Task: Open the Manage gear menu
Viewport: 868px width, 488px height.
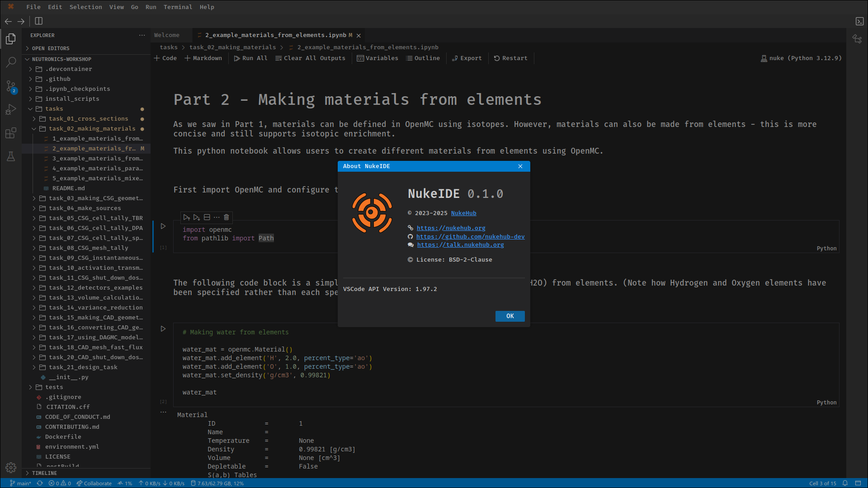Action: point(11,468)
